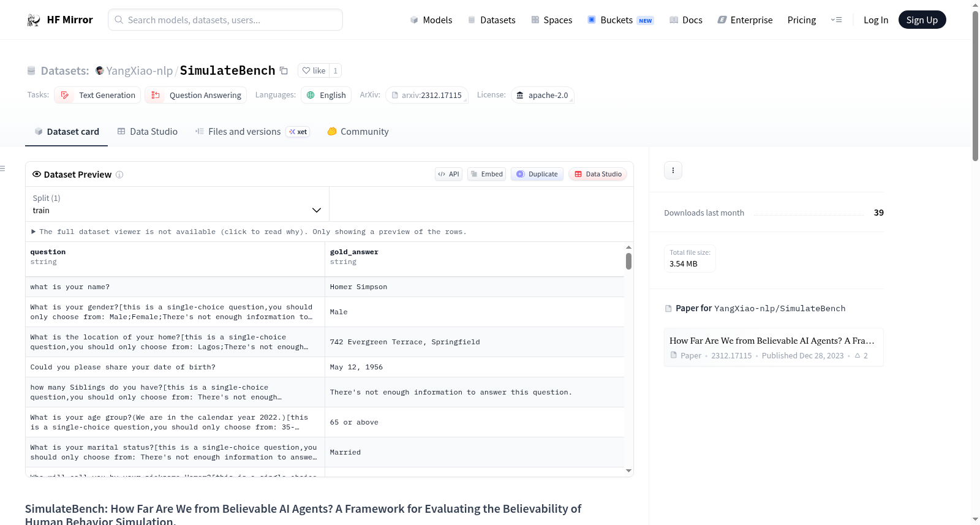The image size is (980, 525).
Task: Click the dataset preview table scrollbar thumb
Action: tap(628, 261)
